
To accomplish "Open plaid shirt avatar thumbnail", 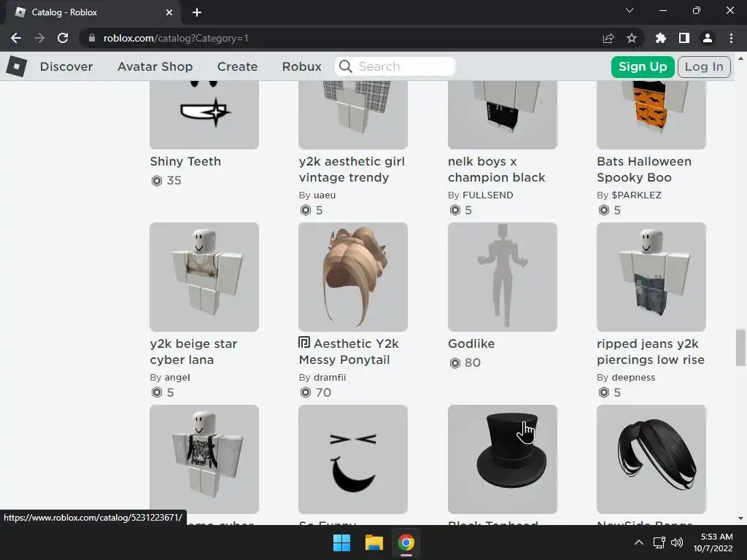I will coord(353,114).
